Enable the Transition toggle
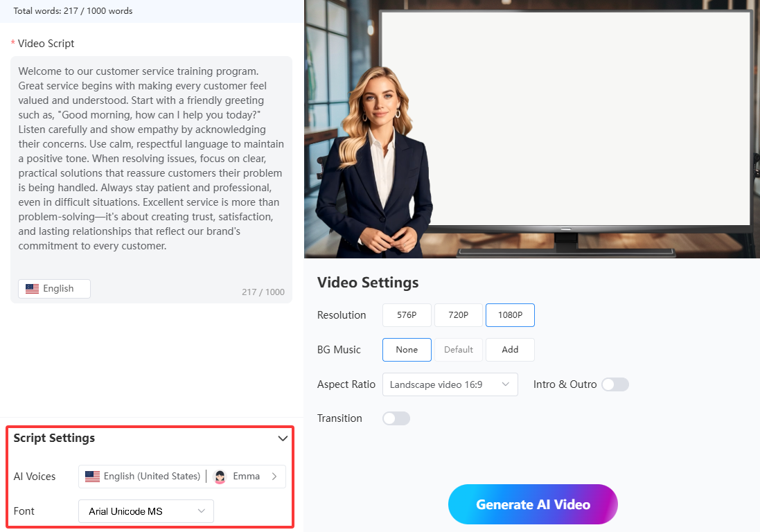The width and height of the screenshot is (760, 532). [396, 418]
